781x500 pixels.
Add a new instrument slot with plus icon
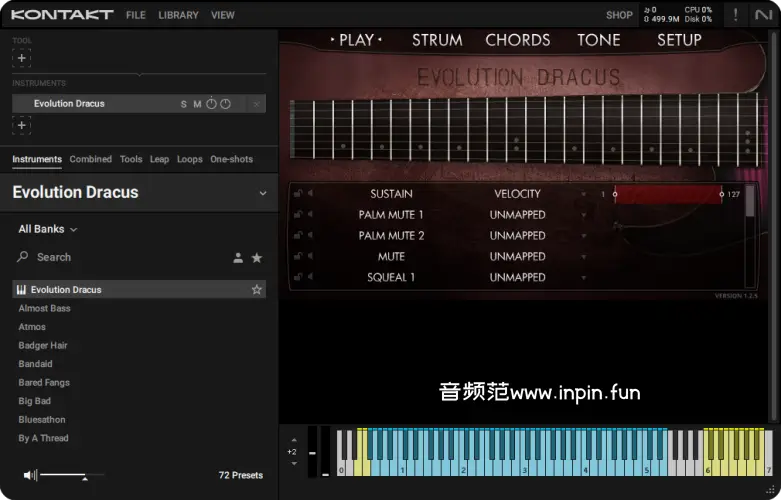click(22, 125)
